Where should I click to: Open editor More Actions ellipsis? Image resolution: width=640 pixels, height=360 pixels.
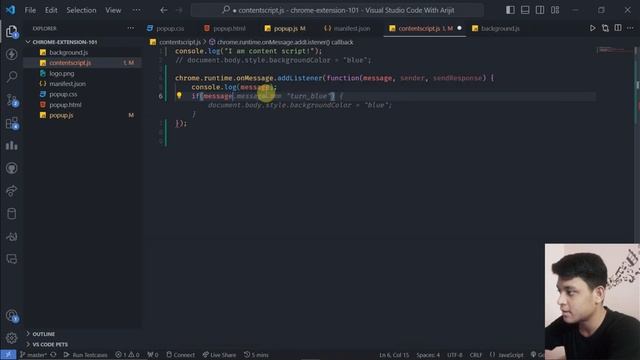(630, 28)
